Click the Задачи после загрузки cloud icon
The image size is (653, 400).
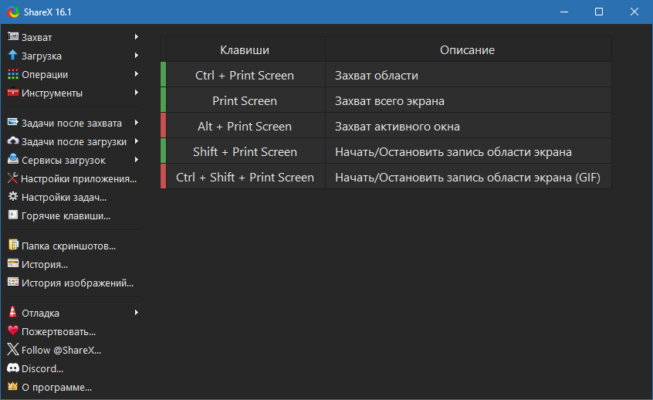click(x=13, y=141)
